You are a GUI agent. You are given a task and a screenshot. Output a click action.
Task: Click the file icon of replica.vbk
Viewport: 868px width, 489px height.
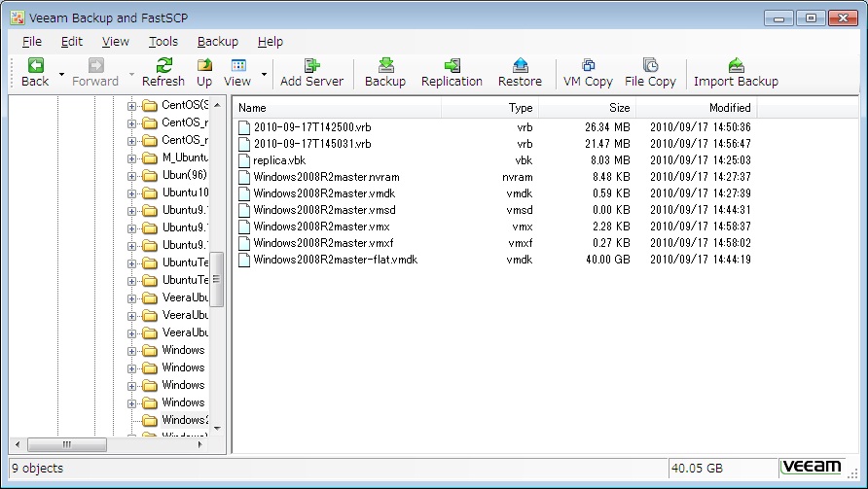(x=244, y=160)
